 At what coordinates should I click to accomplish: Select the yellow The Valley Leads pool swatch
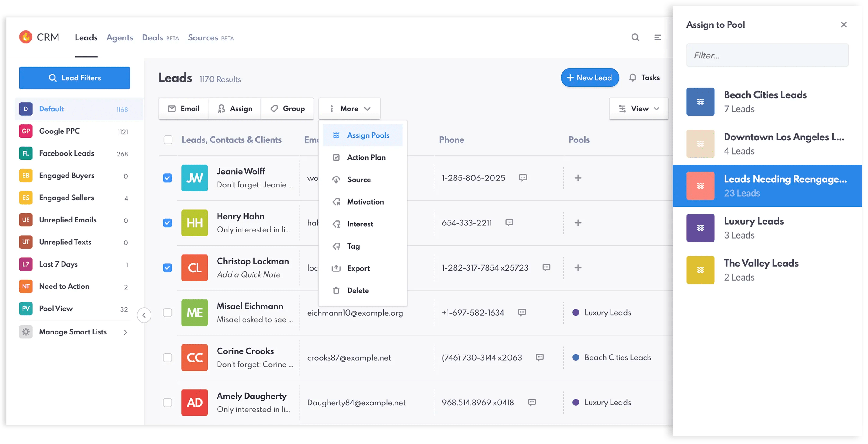tap(700, 270)
